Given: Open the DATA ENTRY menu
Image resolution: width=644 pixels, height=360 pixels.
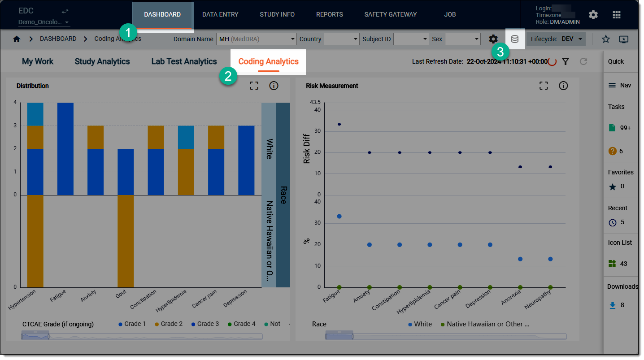Looking at the screenshot, I should coord(220,15).
